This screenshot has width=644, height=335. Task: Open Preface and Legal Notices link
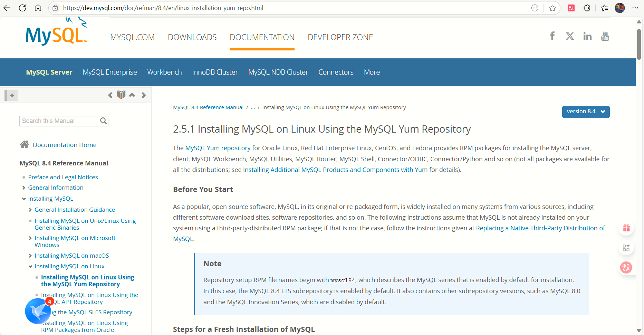click(63, 177)
